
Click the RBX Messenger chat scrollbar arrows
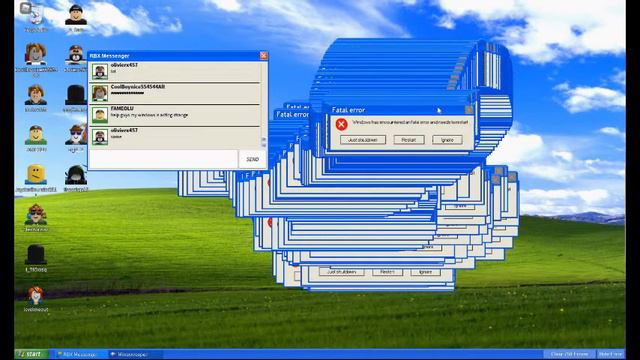click(x=264, y=142)
